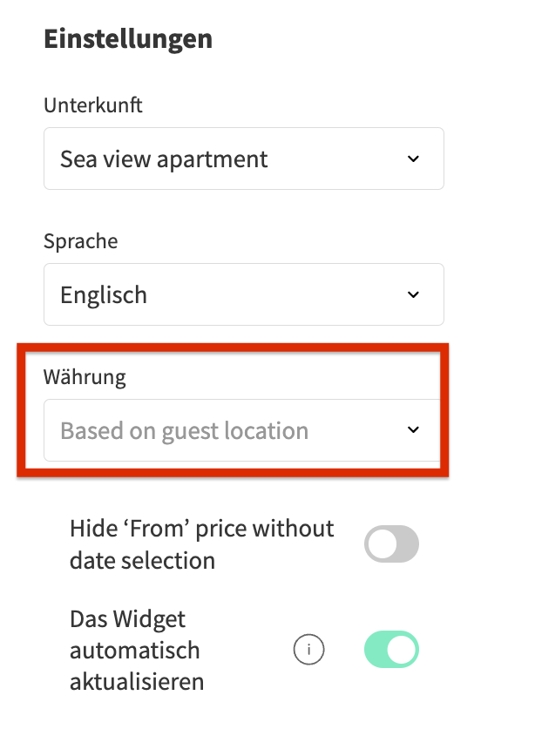The width and height of the screenshot is (535, 756).
Task: Click the Sprache field label
Action: pyautogui.click(x=80, y=241)
